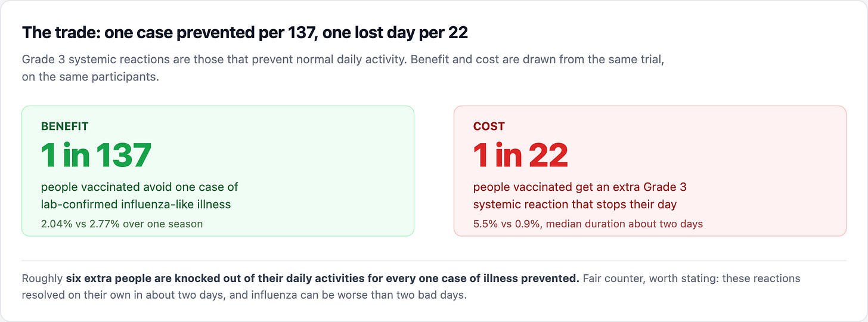This screenshot has height=322, width=868.
Task: Click the green BENEFIT label
Action: pyautogui.click(x=64, y=126)
